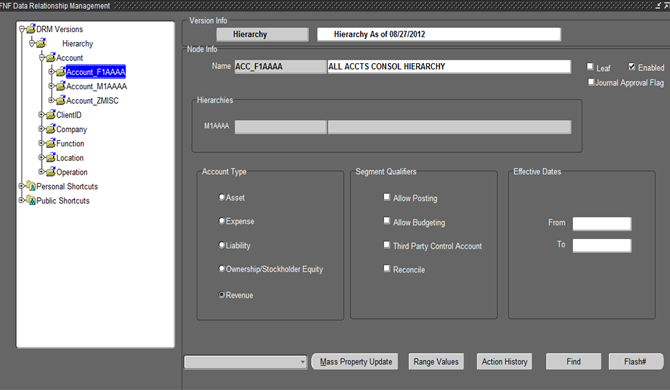The image size is (670, 390).
Task: Click the Operation folder icon
Action: point(51,172)
